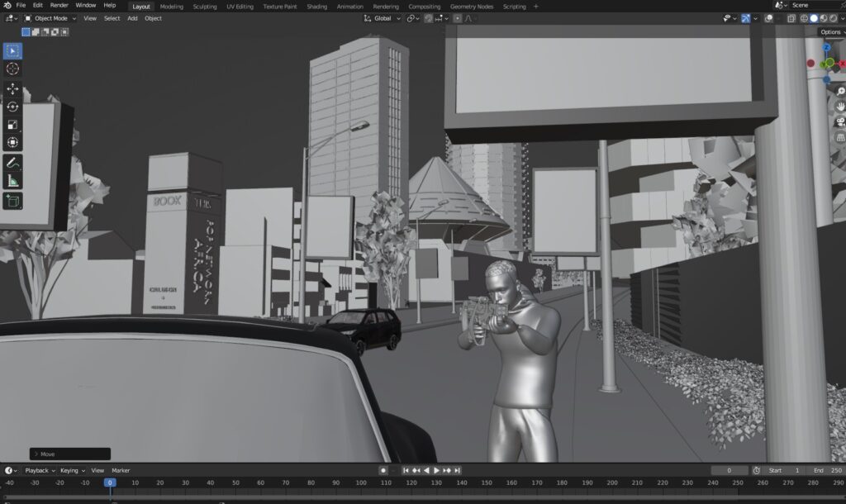Choose the Scale tool
The height and width of the screenshot is (504, 846).
(x=13, y=125)
